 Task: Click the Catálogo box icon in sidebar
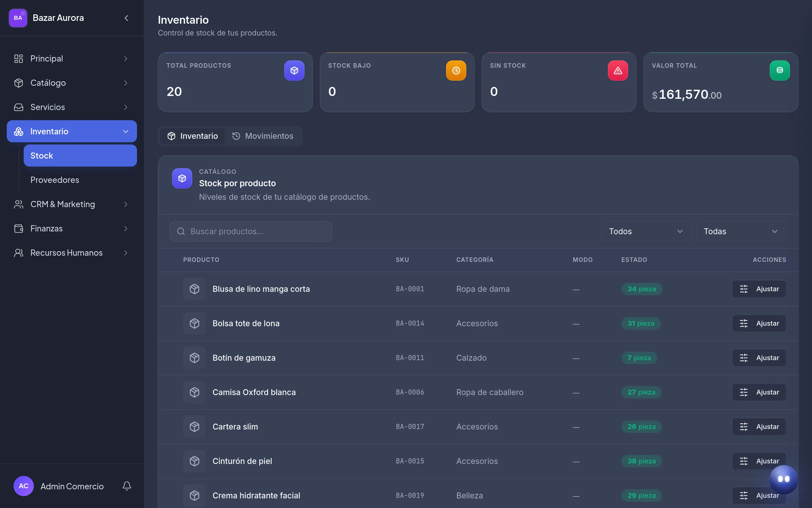pyautogui.click(x=18, y=83)
